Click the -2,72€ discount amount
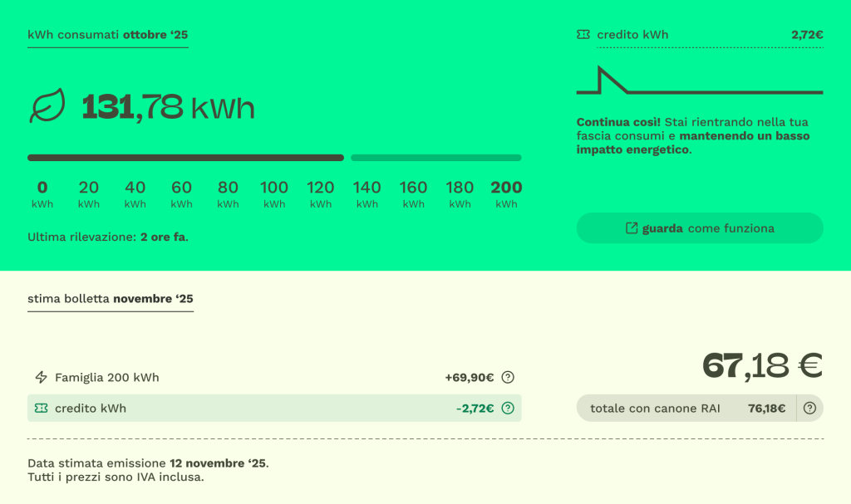The image size is (851, 504). coord(475,408)
